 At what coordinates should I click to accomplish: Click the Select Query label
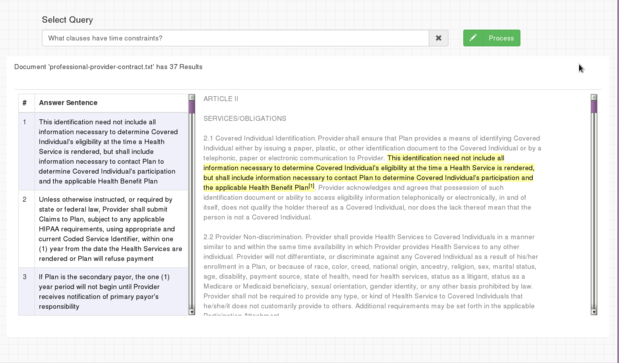(x=68, y=20)
